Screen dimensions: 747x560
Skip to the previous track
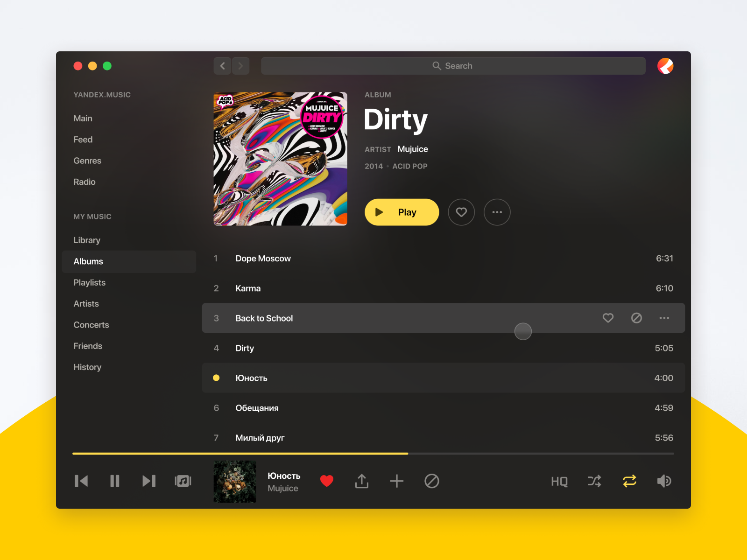pyautogui.click(x=81, y=481)
